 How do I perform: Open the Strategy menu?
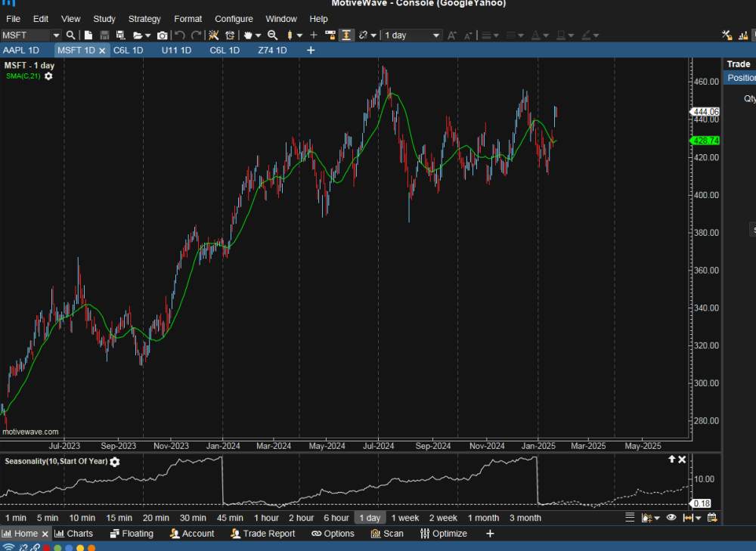pyautogui.click(x=144, y=19)
